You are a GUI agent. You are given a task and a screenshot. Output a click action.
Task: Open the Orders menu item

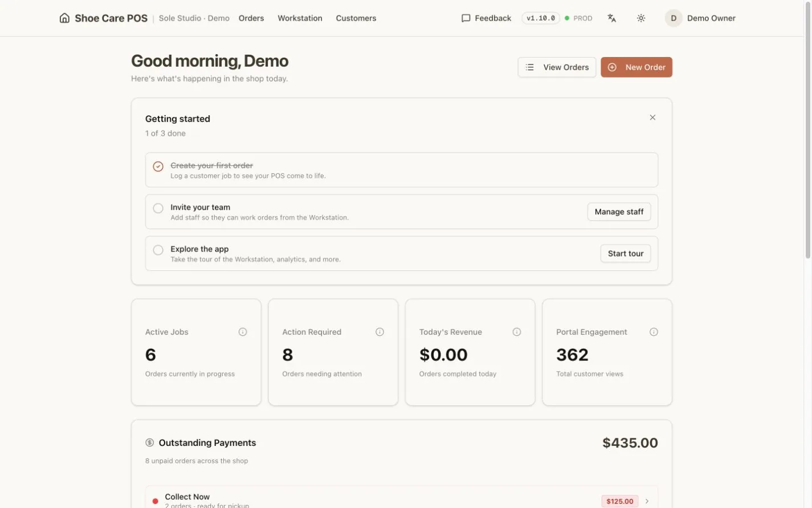(x=251, y=18)
